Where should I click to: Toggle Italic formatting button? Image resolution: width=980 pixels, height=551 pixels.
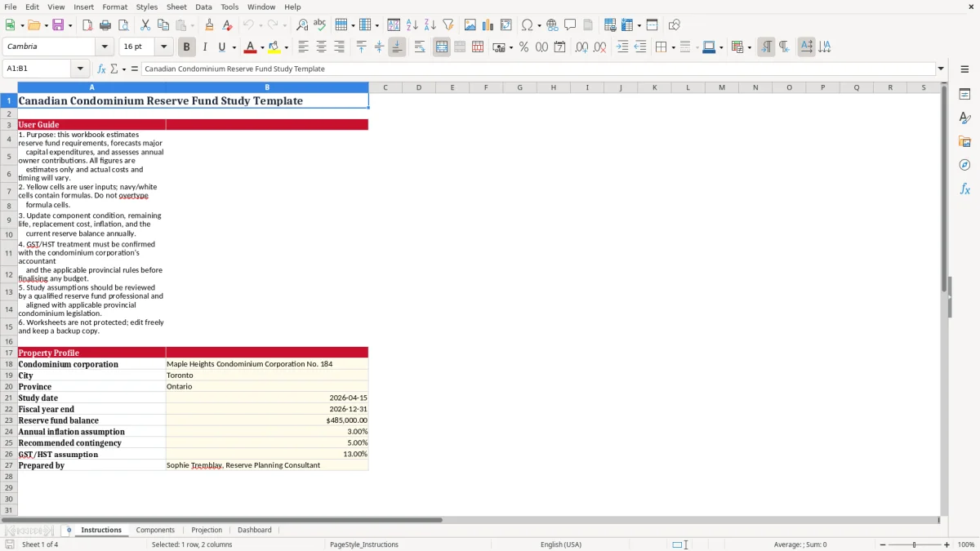[204, 47]
